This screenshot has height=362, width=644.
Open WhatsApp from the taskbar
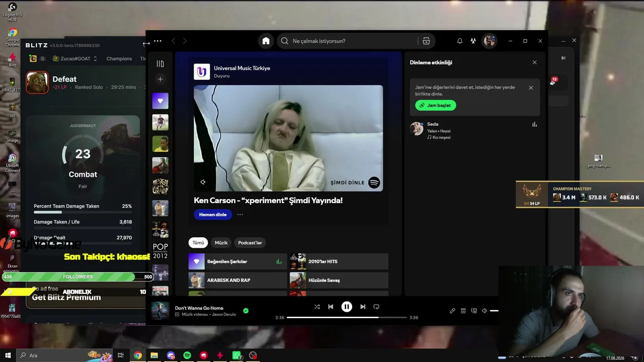click(x=236, y=355)
